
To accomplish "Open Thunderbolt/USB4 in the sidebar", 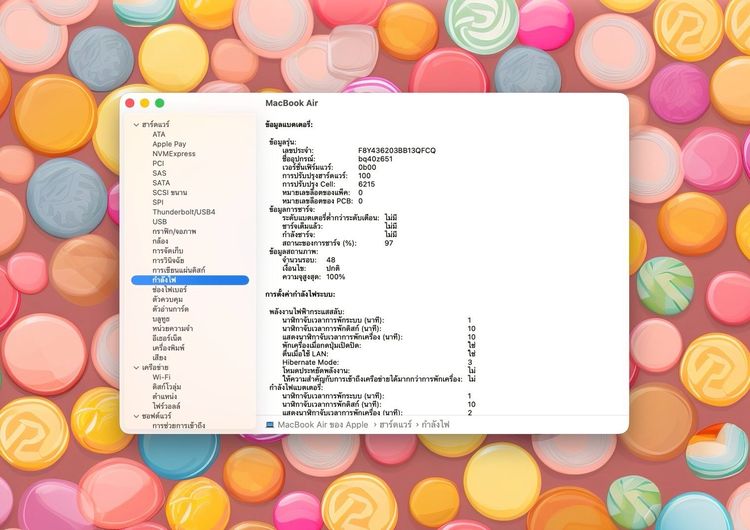I will 184,212.
